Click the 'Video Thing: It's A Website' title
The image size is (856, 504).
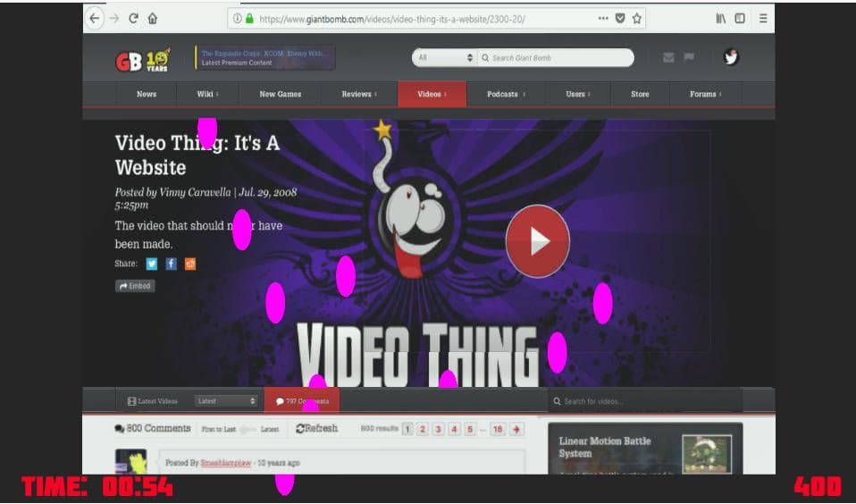tap(197, 155)
